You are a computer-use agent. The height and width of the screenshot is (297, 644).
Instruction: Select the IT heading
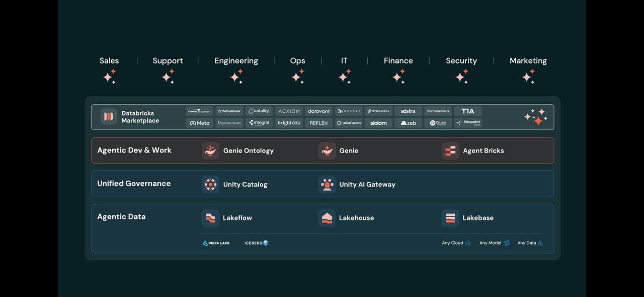click(344, 60)
